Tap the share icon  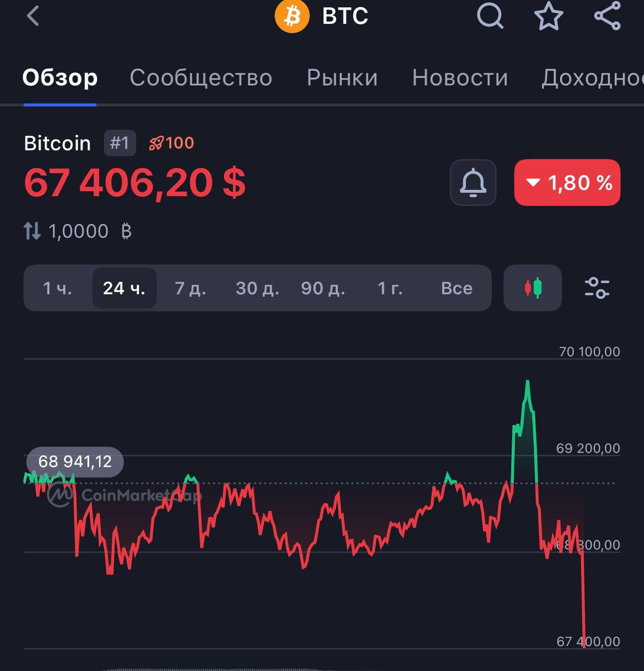pos(607,16)
